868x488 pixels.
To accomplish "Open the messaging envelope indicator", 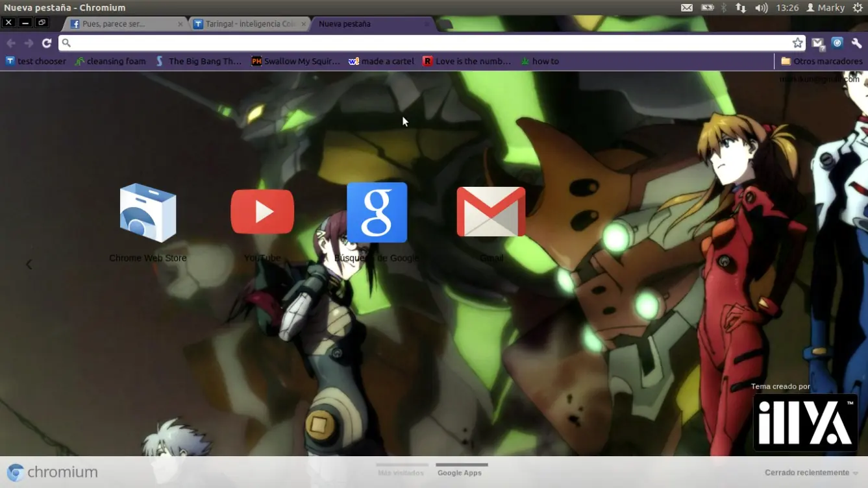I will coord(687,8).
